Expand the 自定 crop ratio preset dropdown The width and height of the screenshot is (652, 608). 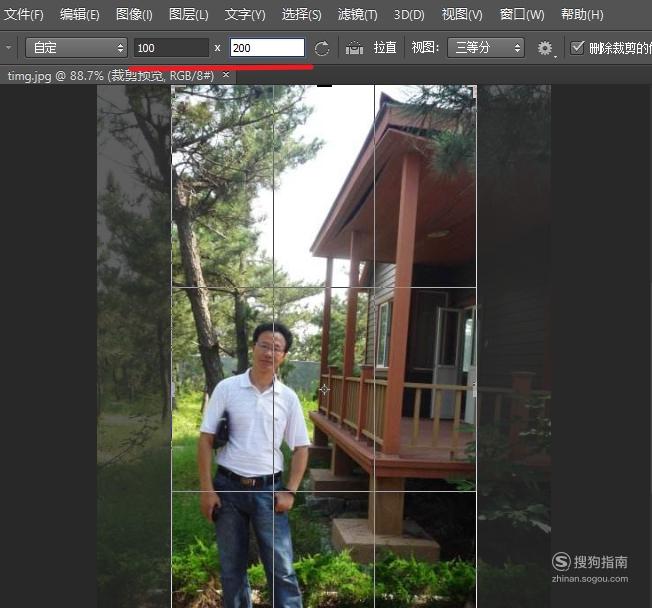pos(77,48)
